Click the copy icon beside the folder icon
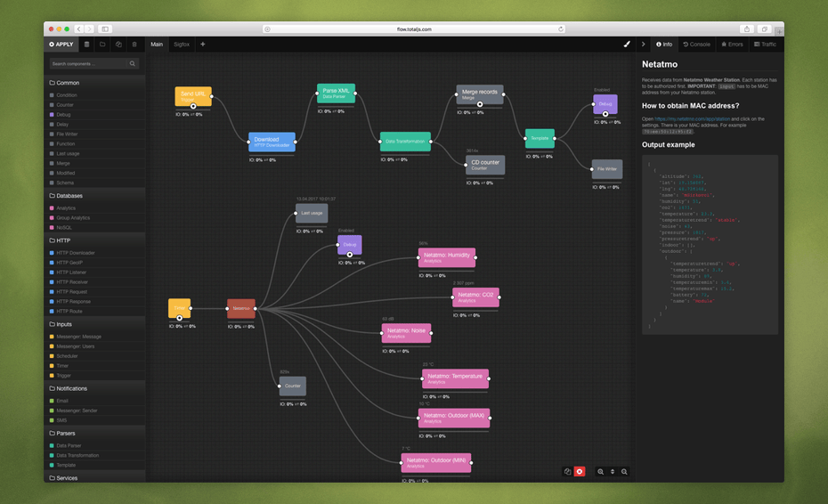 pyautogui.click(x=118, y=45)
